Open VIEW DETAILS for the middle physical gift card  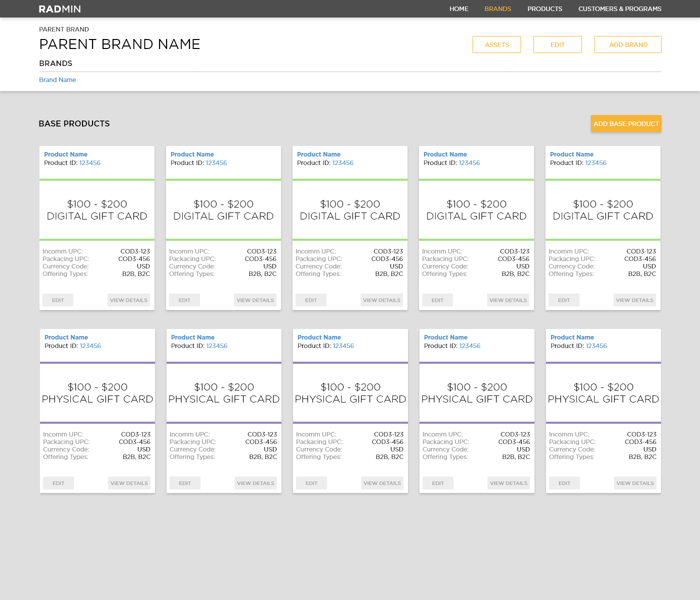pos(382,483)
